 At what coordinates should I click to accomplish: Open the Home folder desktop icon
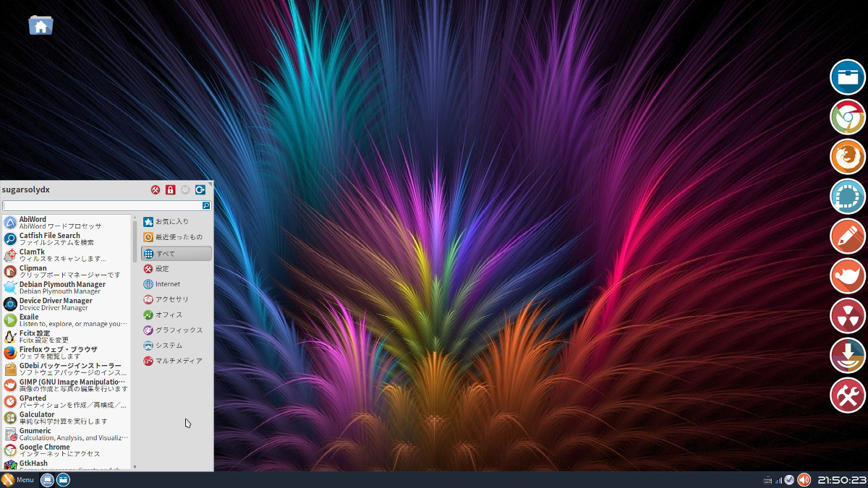click(41, 25)
